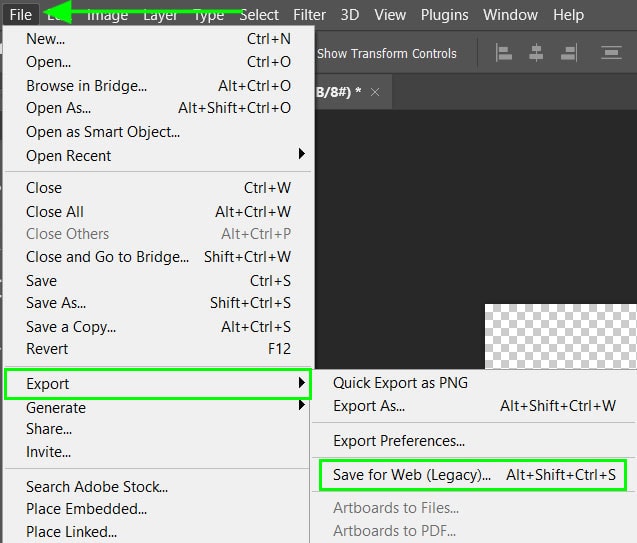Expand the Open Recent submenu
637x543 pixels.
(158, 156)
